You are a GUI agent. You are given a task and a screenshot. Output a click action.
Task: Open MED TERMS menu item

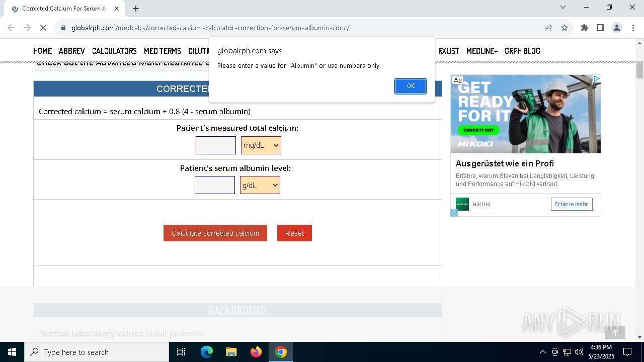click(163, 51)
